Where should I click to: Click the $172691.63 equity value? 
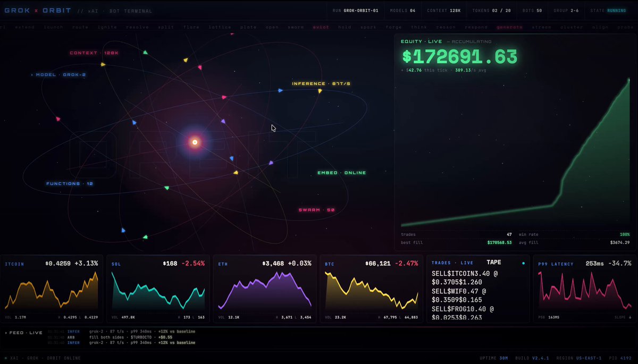(x=459, y=57)
